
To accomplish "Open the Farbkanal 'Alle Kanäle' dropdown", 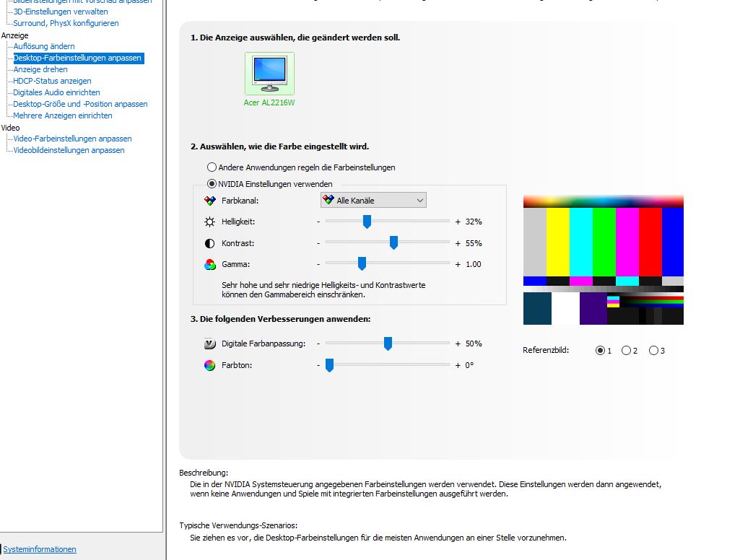I will (x=373, y=200).
